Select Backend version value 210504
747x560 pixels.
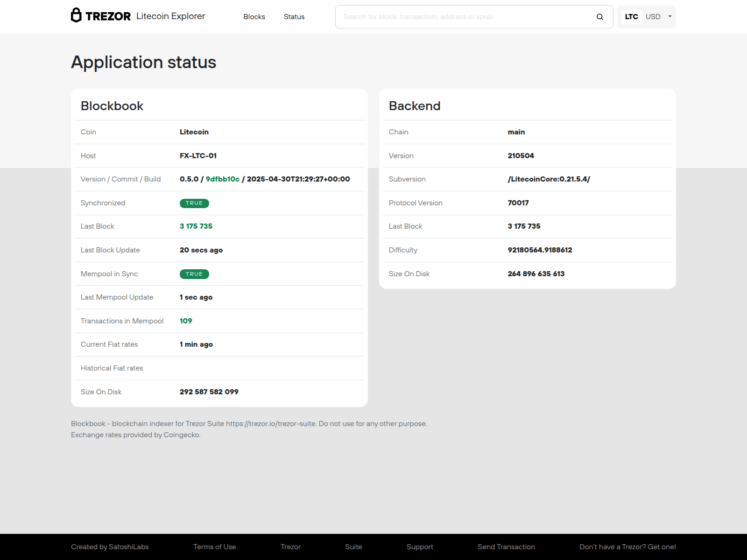pyautogui.click(x=521, y=156)
